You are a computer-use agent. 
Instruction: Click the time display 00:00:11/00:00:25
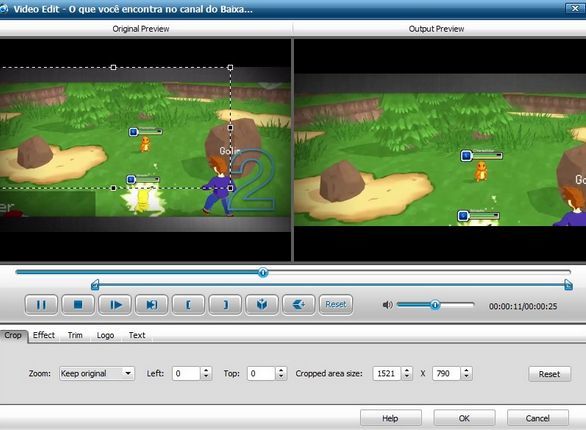click(x=523, y=306)
